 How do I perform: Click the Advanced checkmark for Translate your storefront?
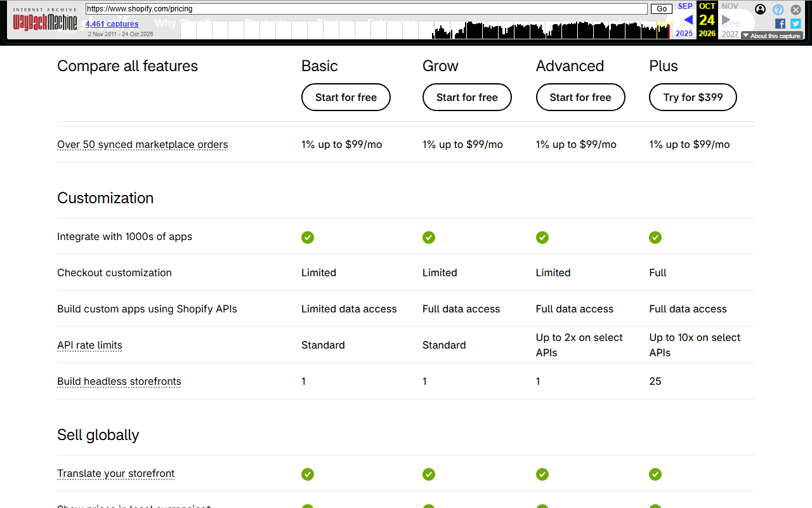542,474
